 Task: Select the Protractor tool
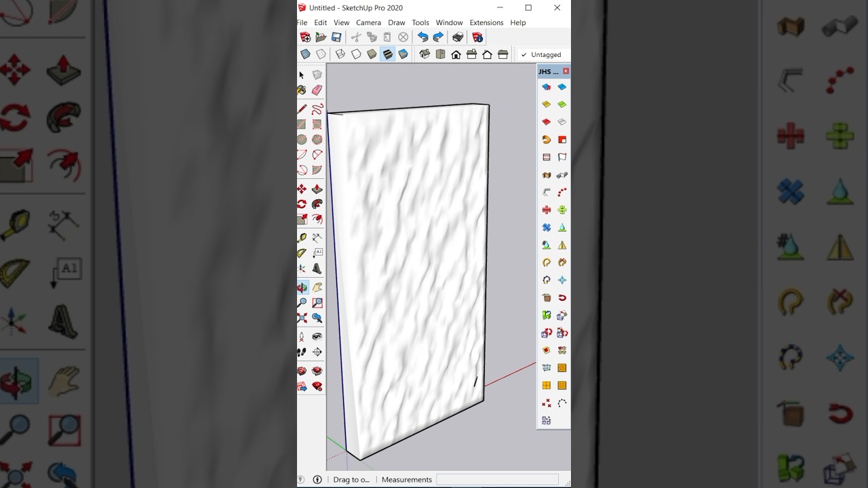(x=302, y=253)
